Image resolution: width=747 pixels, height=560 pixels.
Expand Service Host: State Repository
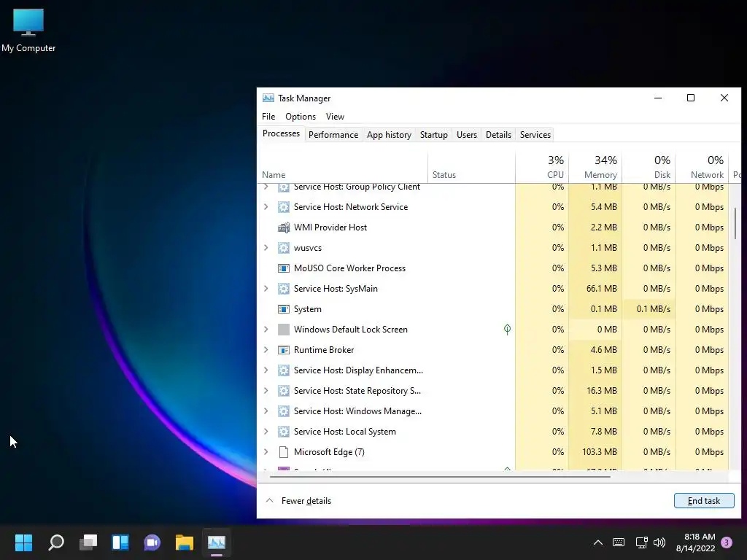pos(266,391)
